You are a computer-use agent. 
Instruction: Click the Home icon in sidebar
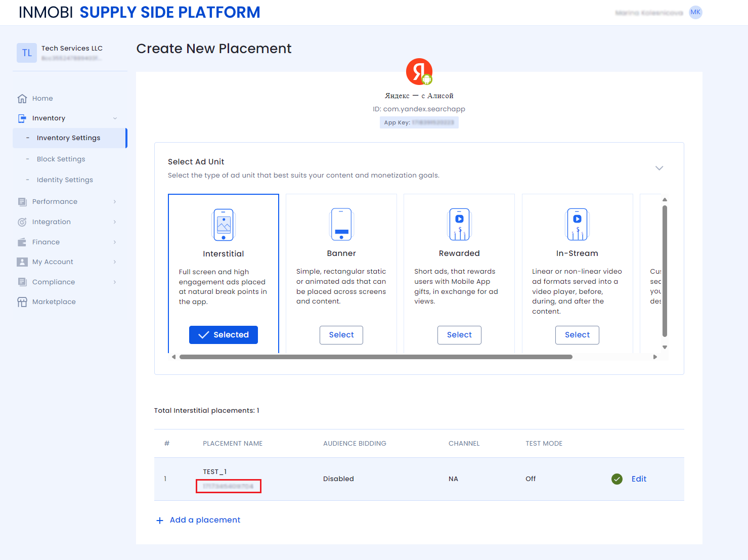[x=22, y=99]
